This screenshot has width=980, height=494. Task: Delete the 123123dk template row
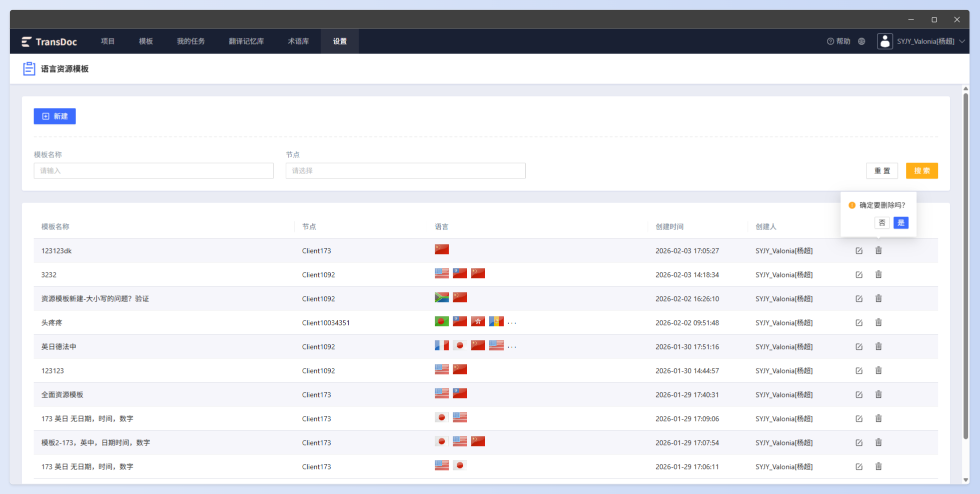pos(878,250)
